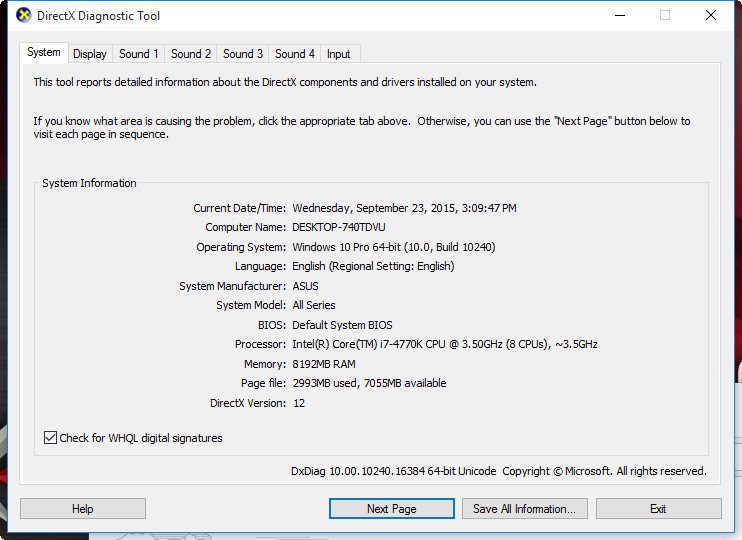The height and width of the screenshot is (540, 742).
Task: Click the 2993MB used page file value
Action: (x=369, y=383)
